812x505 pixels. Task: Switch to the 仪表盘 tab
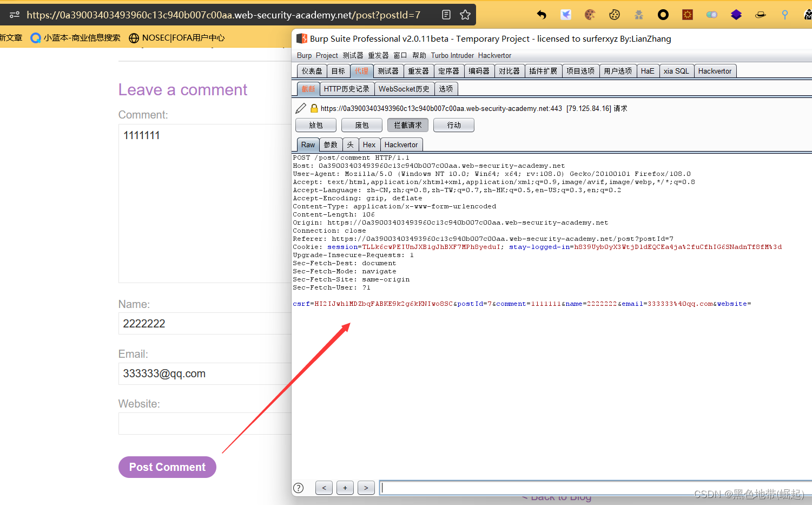pos(312,71)
